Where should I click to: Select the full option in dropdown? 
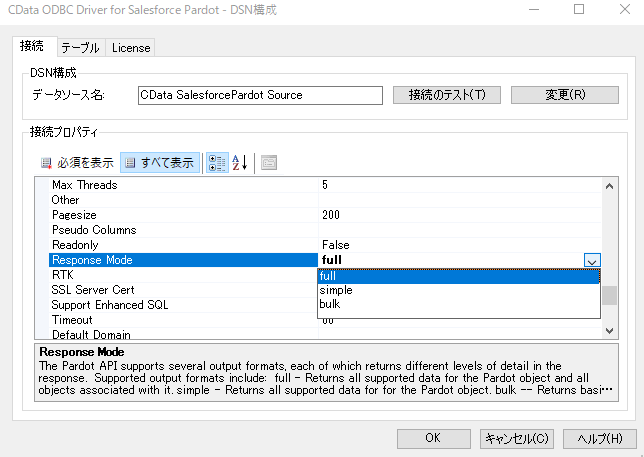coord(459,276)
